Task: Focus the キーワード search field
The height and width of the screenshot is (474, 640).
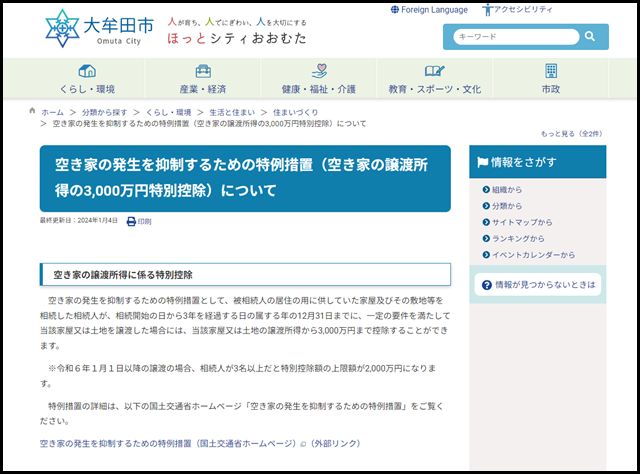Action: pos(516,37)
